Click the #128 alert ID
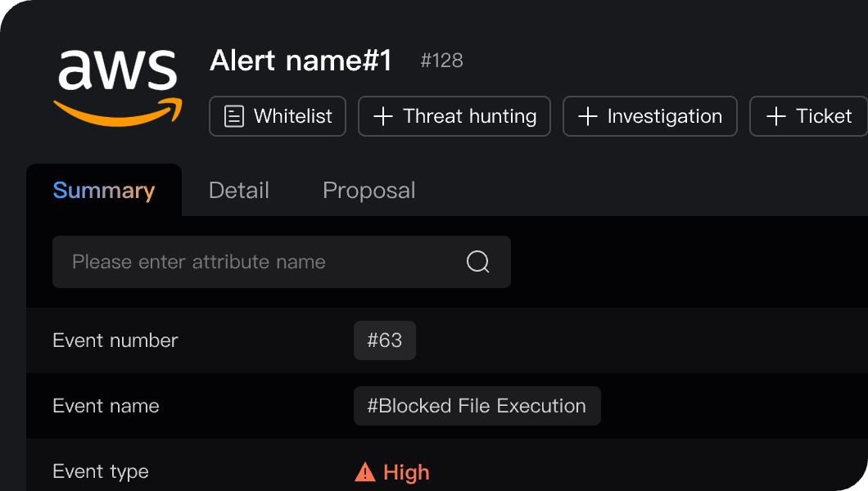The width and height of the screenshot is (868, 491). pyautogui.click(x=441, y=61)
